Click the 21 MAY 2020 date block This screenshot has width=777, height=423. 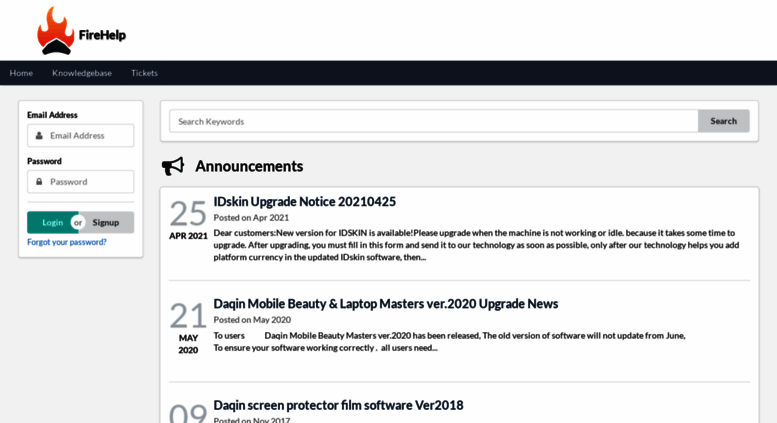click(188, 328)
